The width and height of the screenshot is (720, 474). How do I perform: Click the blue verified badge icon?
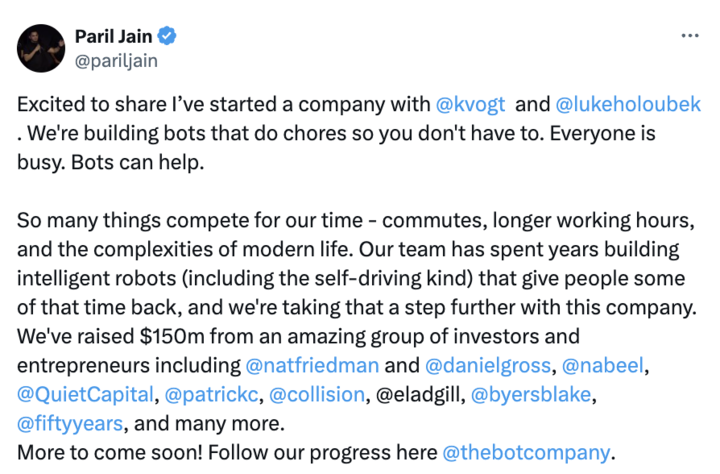[167, 36]
